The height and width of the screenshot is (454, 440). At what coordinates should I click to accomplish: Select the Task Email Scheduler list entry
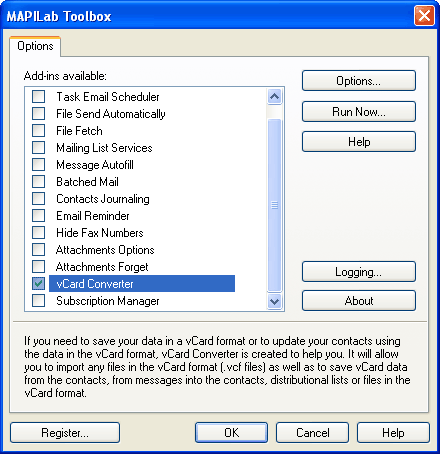108,97
